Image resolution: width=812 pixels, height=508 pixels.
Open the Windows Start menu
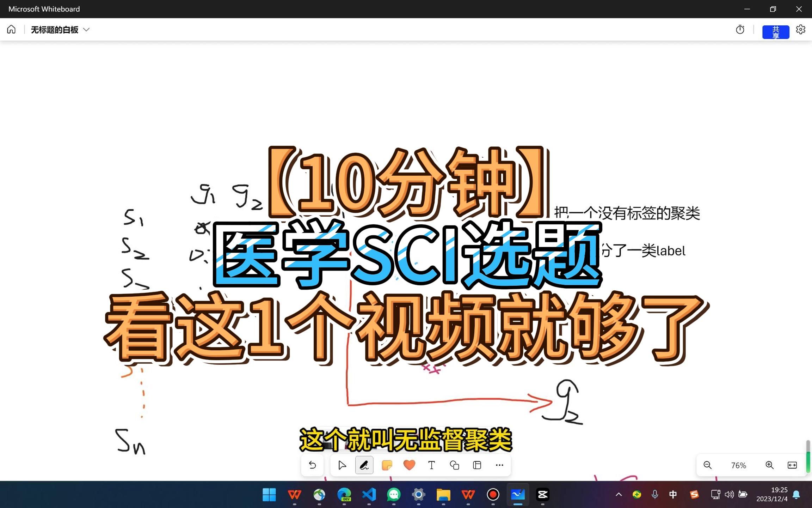click(x=269, y=495)
